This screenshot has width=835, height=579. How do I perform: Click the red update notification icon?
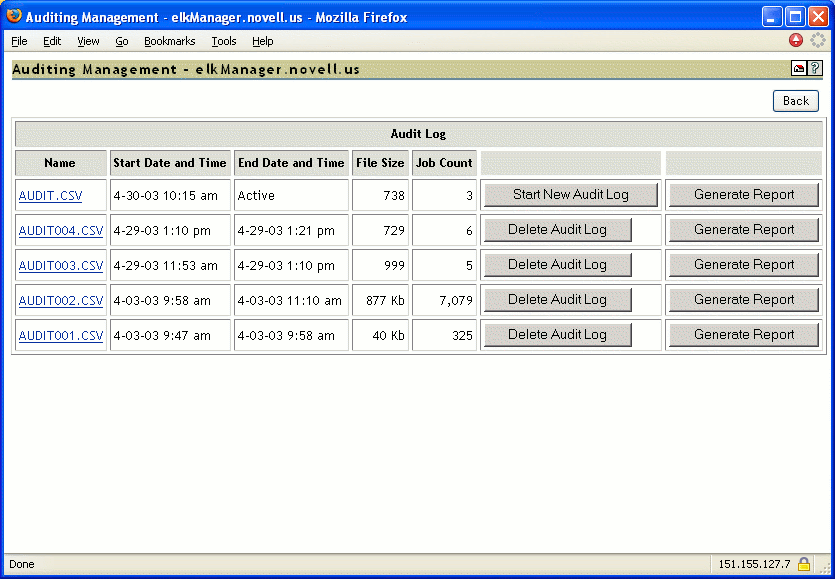click(x=796, y=40)
